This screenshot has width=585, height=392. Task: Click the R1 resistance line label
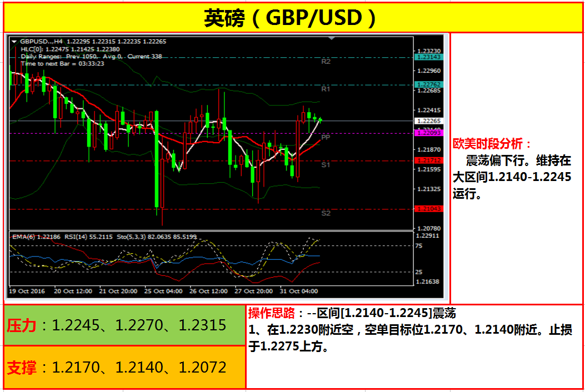(x=326, y=89)
